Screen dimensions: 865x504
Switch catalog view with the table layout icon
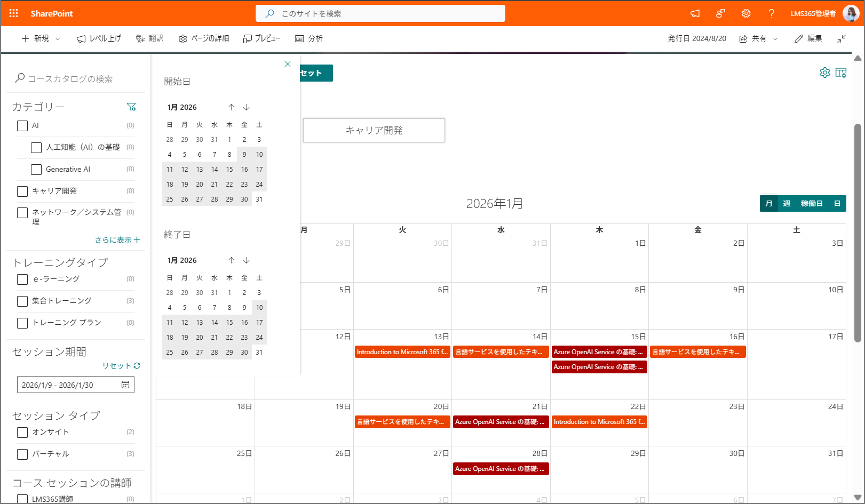coord(841,73)
